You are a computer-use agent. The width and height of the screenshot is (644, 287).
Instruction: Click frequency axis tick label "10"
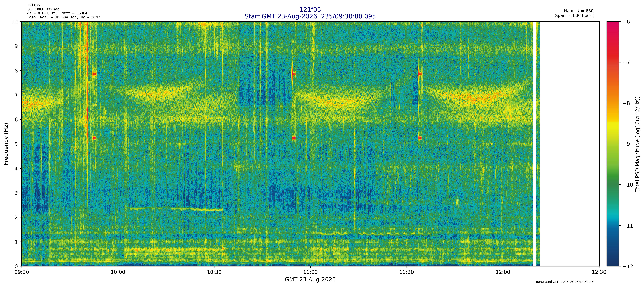[x=14, y=22]
